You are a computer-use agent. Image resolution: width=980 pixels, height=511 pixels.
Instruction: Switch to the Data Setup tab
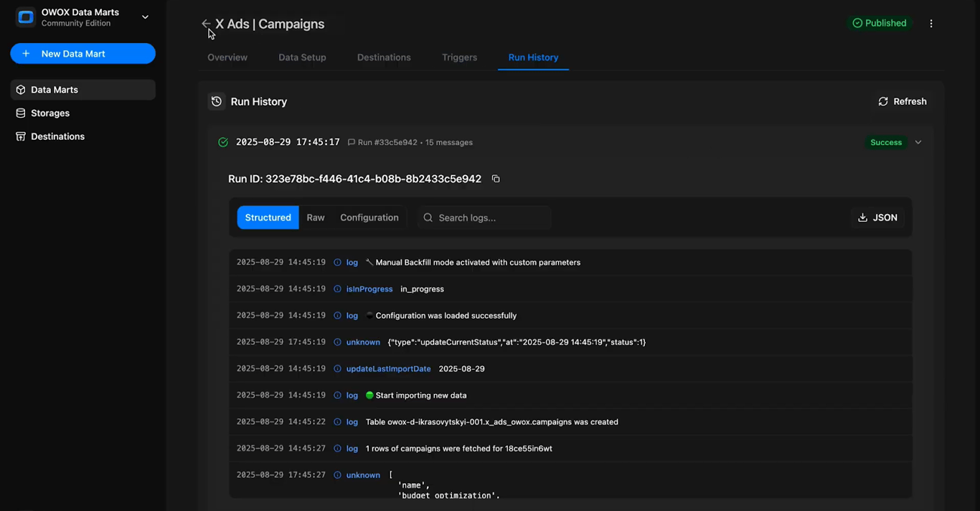click(302, 57)
